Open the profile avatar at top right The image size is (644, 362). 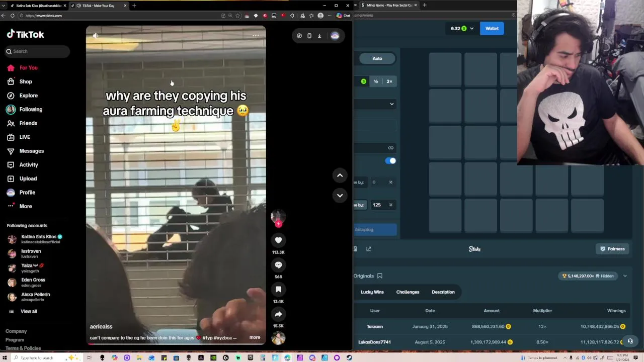(x=335, y=36)
